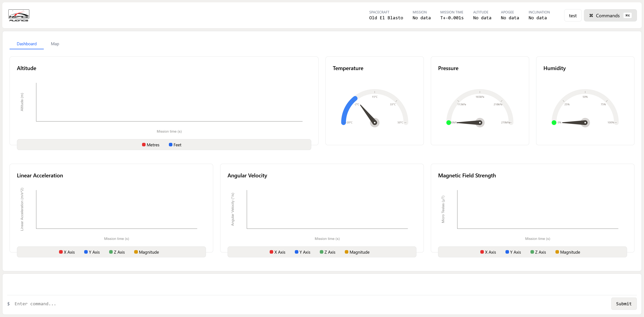Select the Dashboard tab
This screenshot has width=644, height=317.
coord(26,44)
